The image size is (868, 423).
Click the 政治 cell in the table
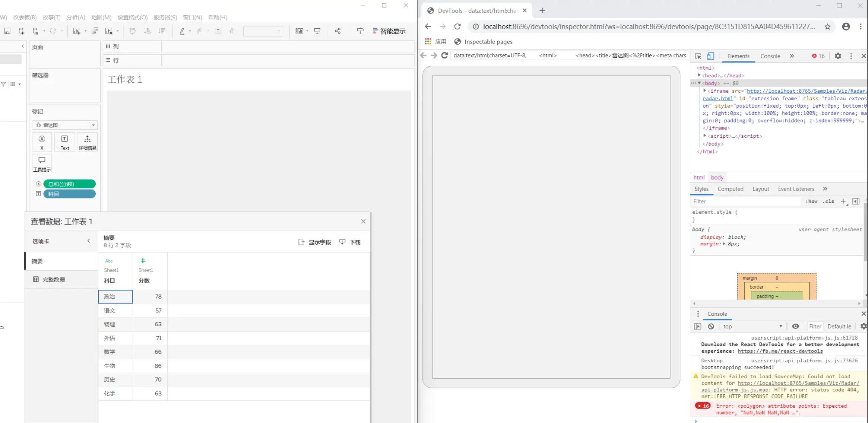point(115,297)
